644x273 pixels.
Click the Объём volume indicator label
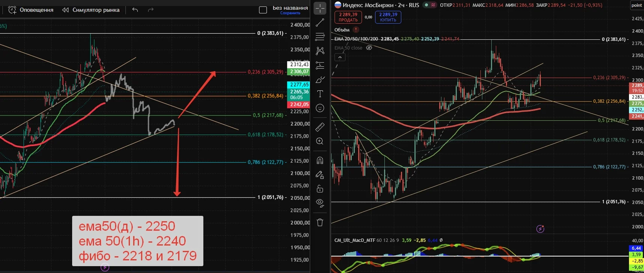pyautogui.click(x=342, y=30)
